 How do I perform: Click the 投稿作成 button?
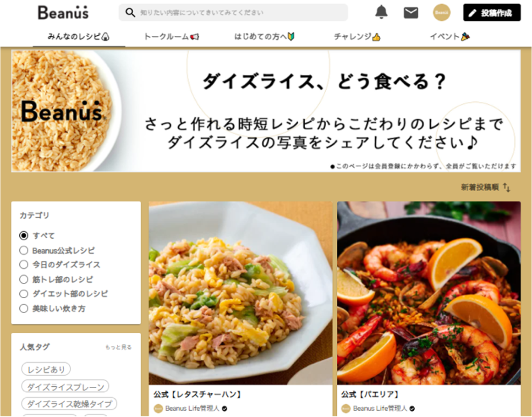coord(492,12)
